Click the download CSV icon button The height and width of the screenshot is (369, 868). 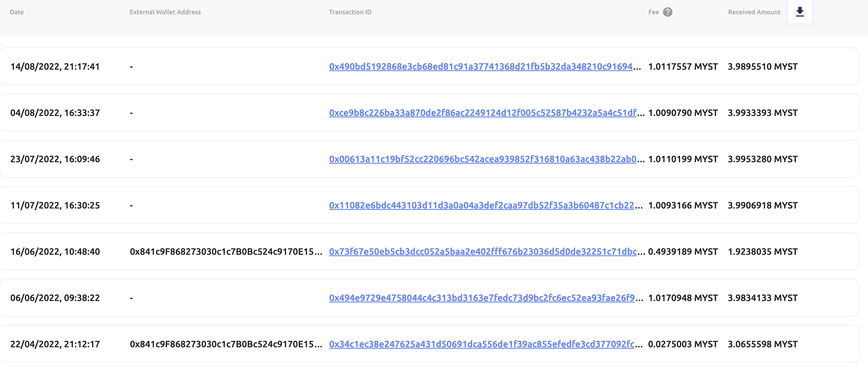[800, 12]
